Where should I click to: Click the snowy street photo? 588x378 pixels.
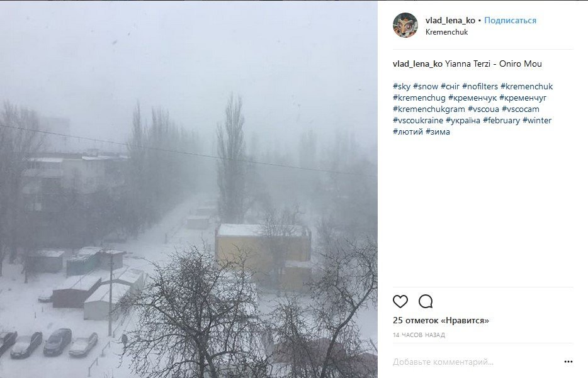[x=189, y=189]
